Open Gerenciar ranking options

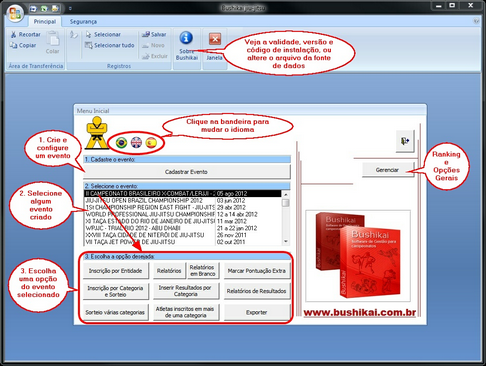[x=388, y=170]
